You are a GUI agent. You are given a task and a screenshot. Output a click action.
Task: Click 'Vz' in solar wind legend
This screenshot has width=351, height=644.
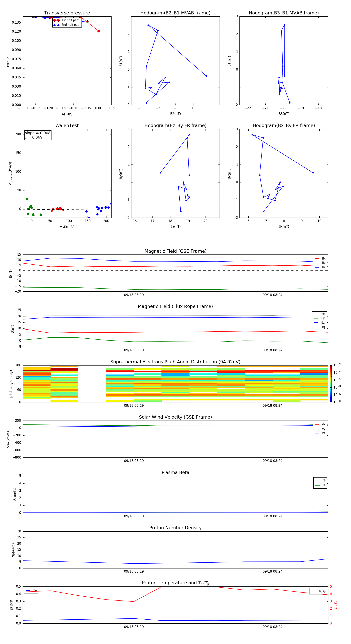pyautogui.click(x=320, y=433)
